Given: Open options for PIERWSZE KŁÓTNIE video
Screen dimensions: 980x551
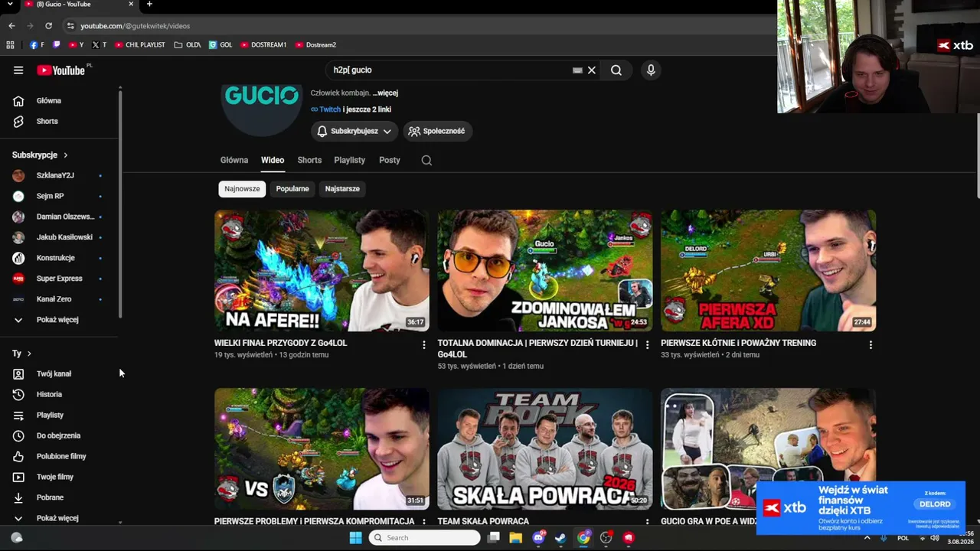Looking at the screenshot, I should [871, 345].
